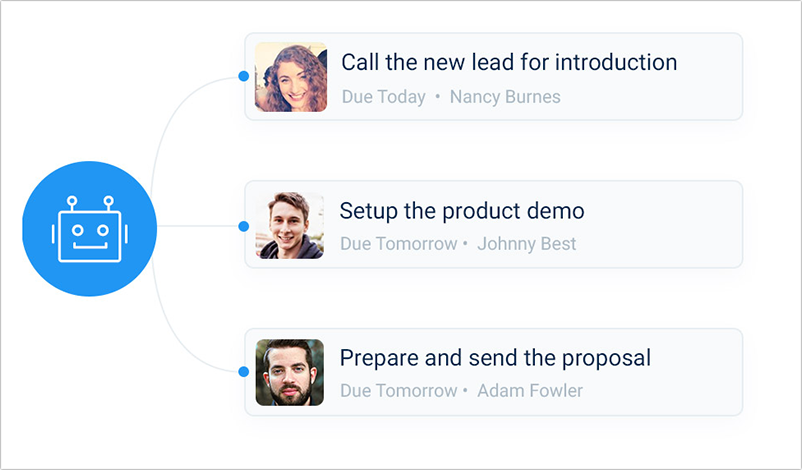Click the 'Due Today' label
The width and height of the screenshot is (802, 470).
click(384, 97)
